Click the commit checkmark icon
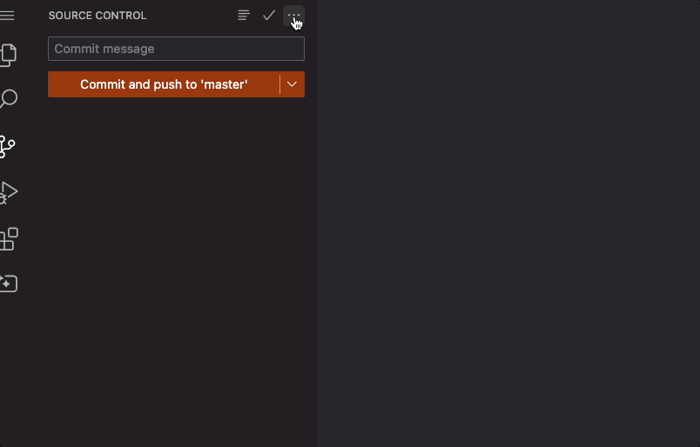This screenshot has height=447, width=700. point(268,15)
